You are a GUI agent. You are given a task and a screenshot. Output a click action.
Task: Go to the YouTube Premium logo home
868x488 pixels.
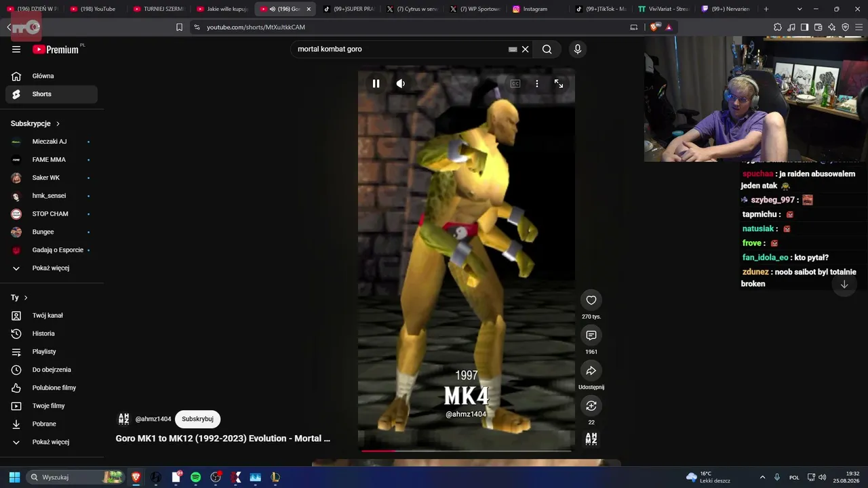56,49
